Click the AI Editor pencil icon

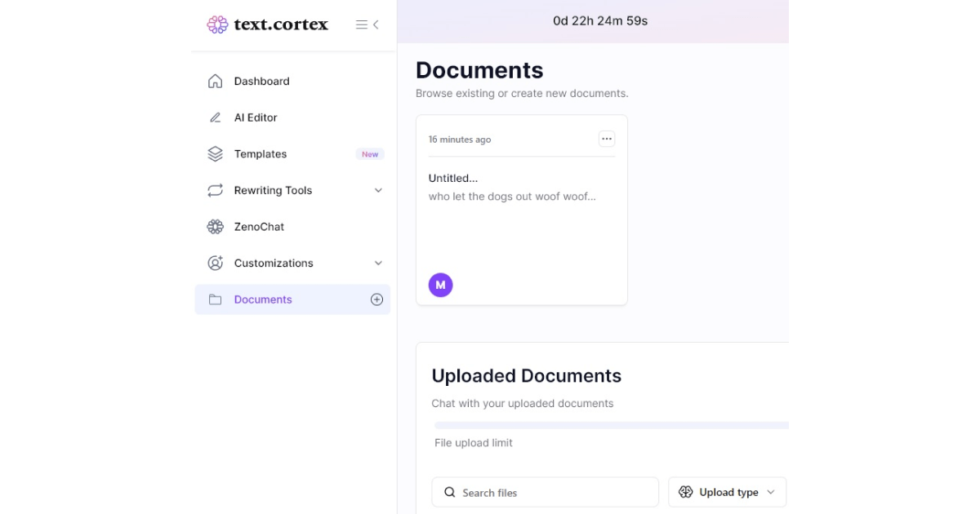[215, 117]
